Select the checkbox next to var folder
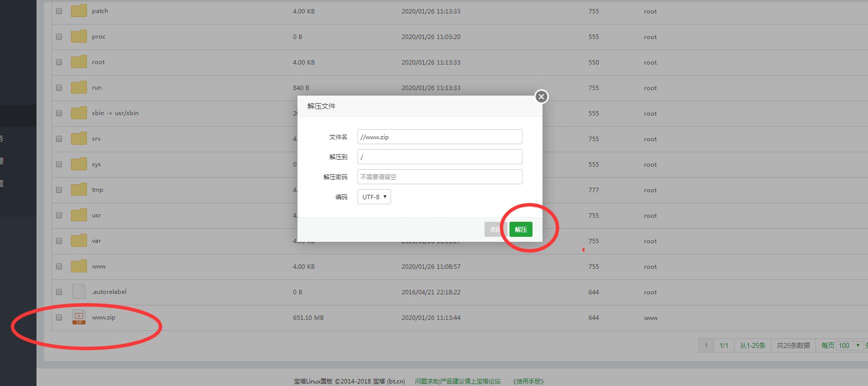Viewport: 868px width, 386px height. [59, 241]
